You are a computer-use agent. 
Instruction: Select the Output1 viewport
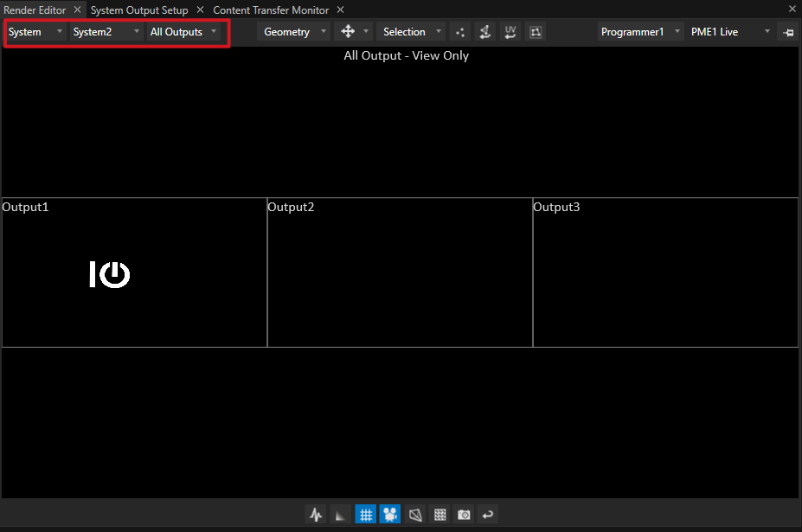pyautogui.click(x=134, y=272)
